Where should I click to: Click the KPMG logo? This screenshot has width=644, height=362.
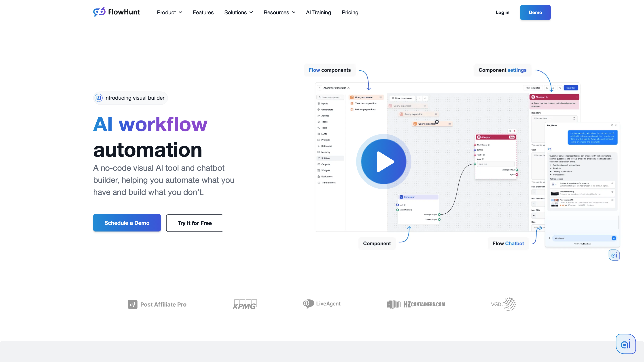coord(245,304)
